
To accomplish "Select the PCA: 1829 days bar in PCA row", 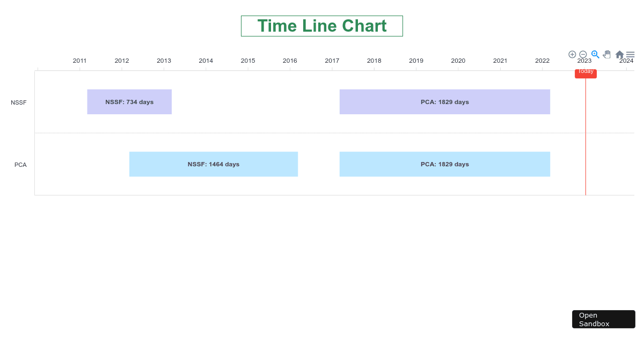I will [x=444, y=164].
